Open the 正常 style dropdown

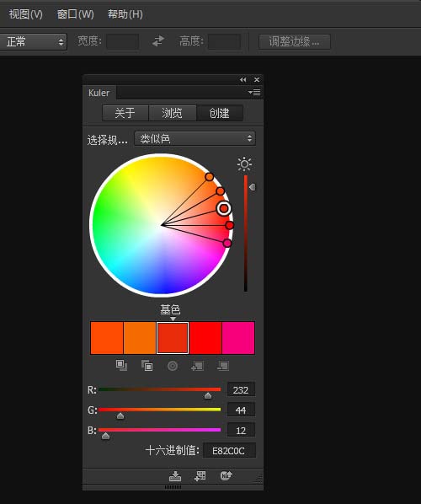click(34, 42)
